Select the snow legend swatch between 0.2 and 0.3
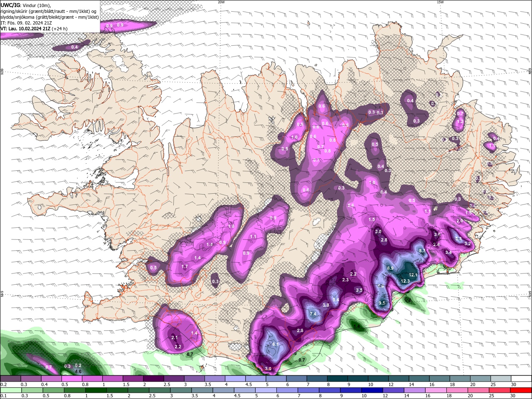This screenshot has width=532, height=399. tap(11, 379)
